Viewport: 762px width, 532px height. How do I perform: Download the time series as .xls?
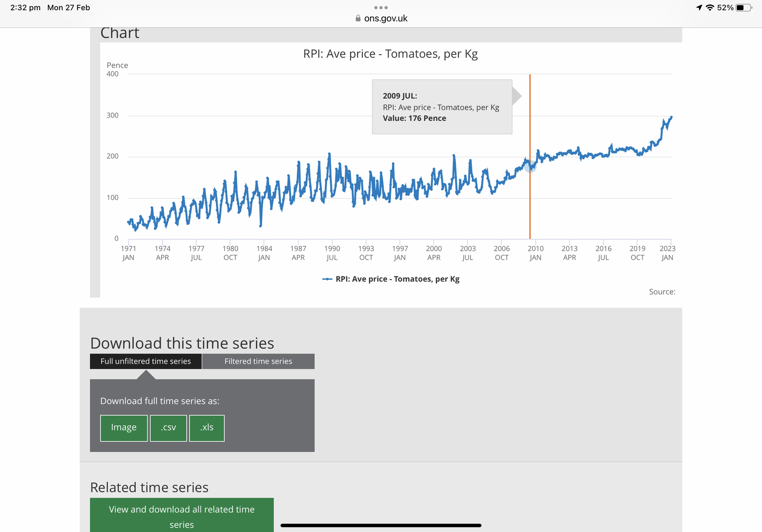[x=207, y=428]
